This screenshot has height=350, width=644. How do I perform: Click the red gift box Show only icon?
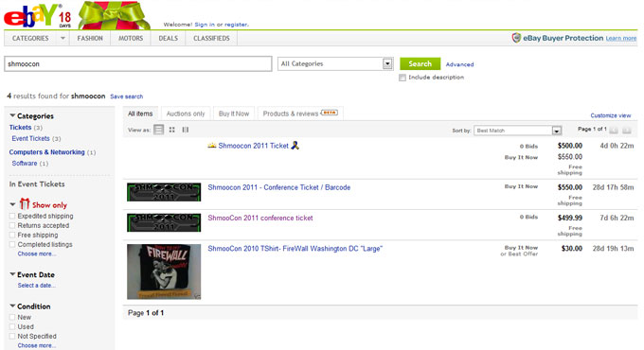click(x=25, y=204)
